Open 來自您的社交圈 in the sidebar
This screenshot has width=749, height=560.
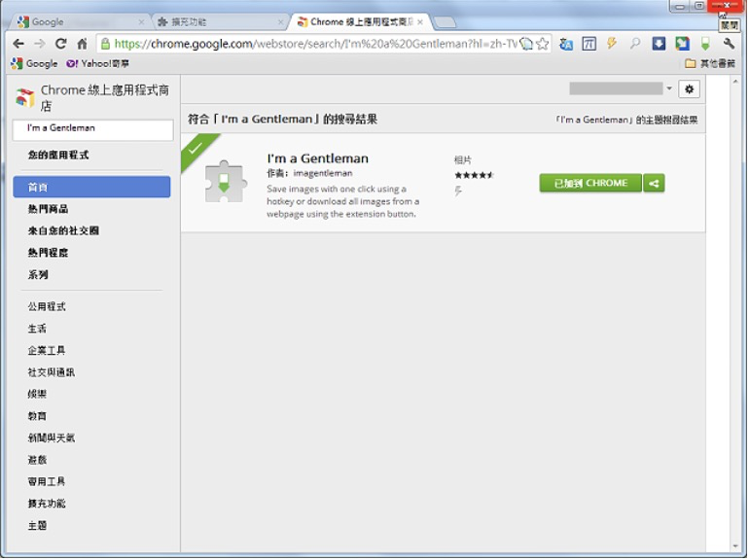pos(63,231)
